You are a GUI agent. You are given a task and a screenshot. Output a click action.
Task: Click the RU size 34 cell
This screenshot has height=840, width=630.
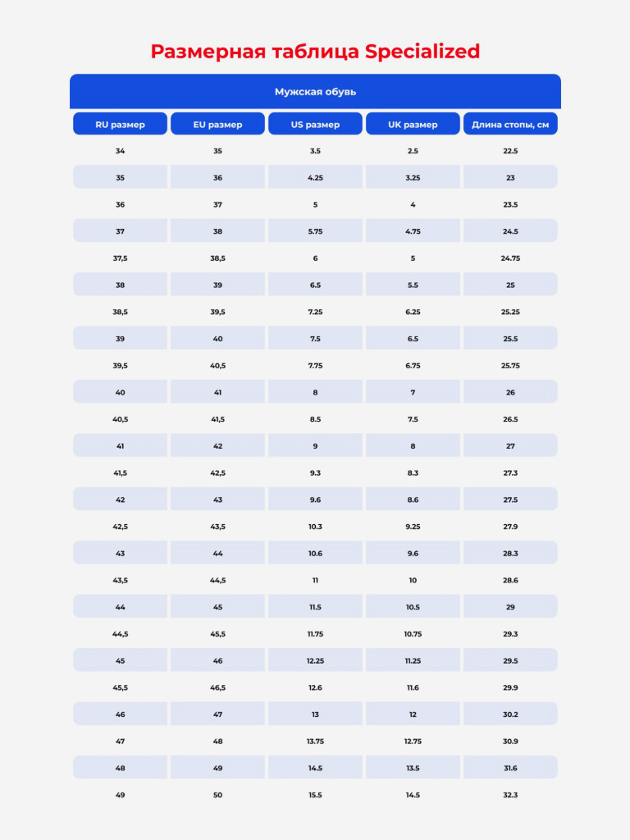click(120, 151)
